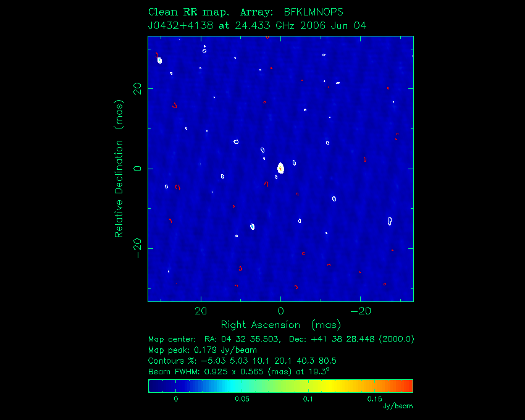The height and width of the screenshot is (420, 525).
Task: Click the "Contours %" levels line
Action: (242, 361)
